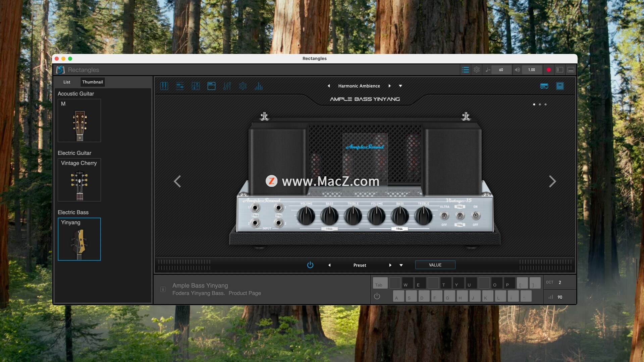This screenshot has width=644, height=362.
Task: Click the 1964 input 1 jack
Action: (x=278, y=208)
